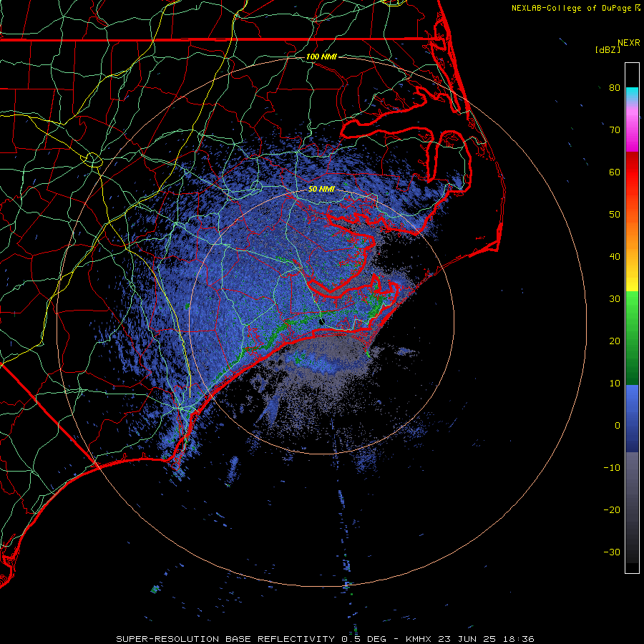This screenshot has width=644, height=644.
Task: Click the NEXR label above the color bar
Action: click(x=628, y=43)
